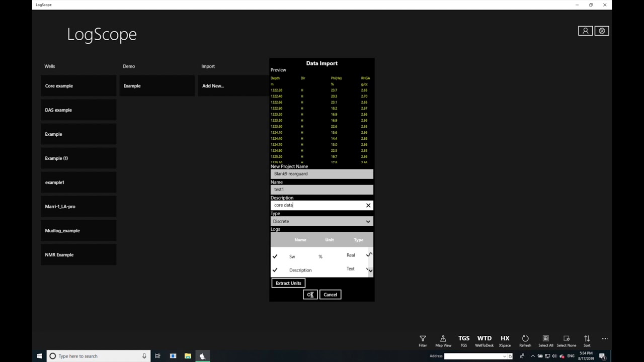This screenshot has width=644, height=362.
Task: Open the user account icon
Action: [585, 31]
